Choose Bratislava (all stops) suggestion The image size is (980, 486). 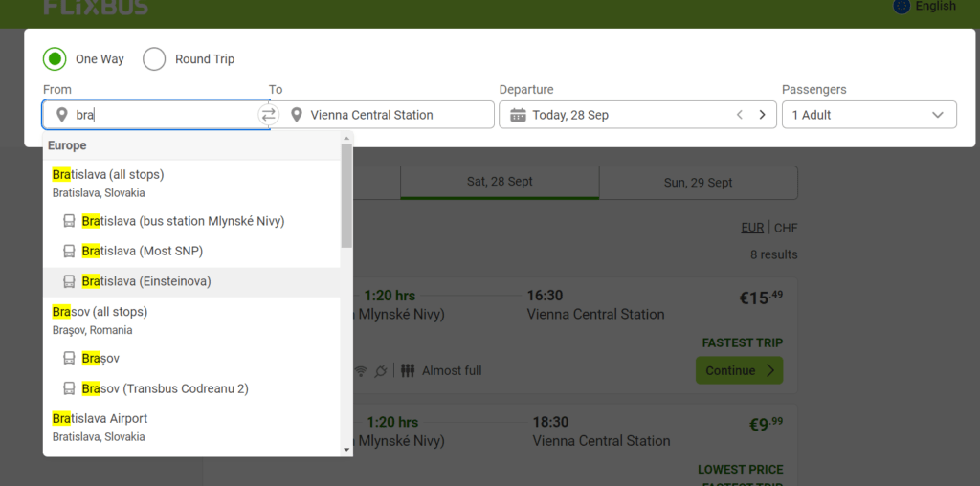click(108, 175)
